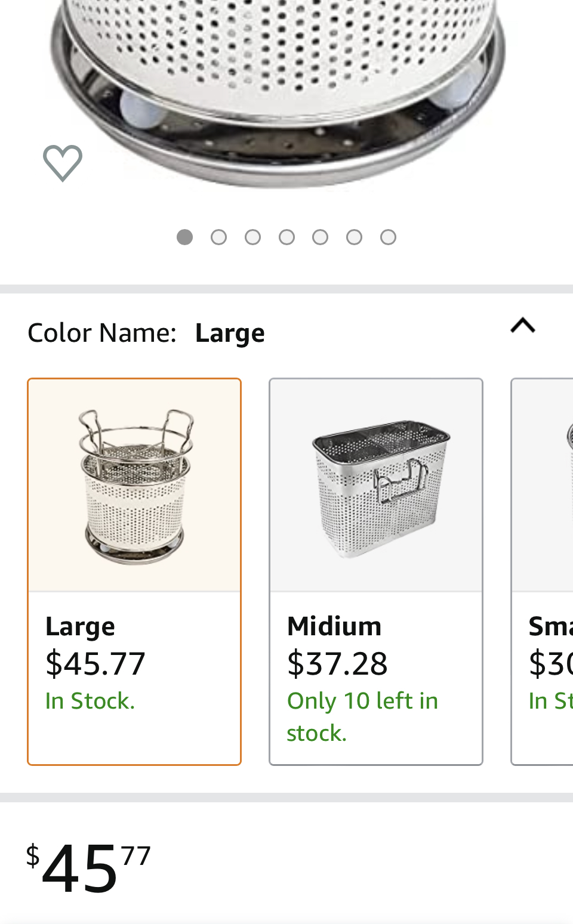Jump to the second carousel image dot
The width and height of the screenshot is (573, 924).
coord(219,237)
